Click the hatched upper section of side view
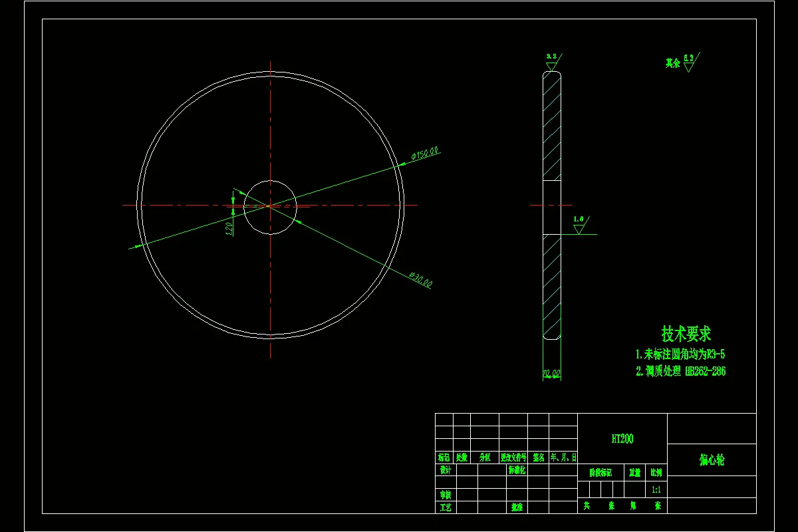Image resolution: width=798 pixels, height=532 pixels. 551,126
